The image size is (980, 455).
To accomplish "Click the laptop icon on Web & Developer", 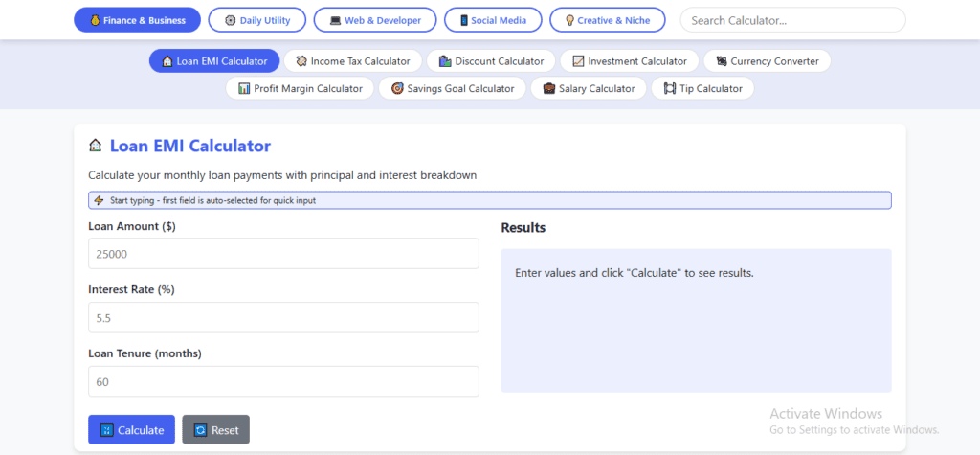I will click(336, 21).
